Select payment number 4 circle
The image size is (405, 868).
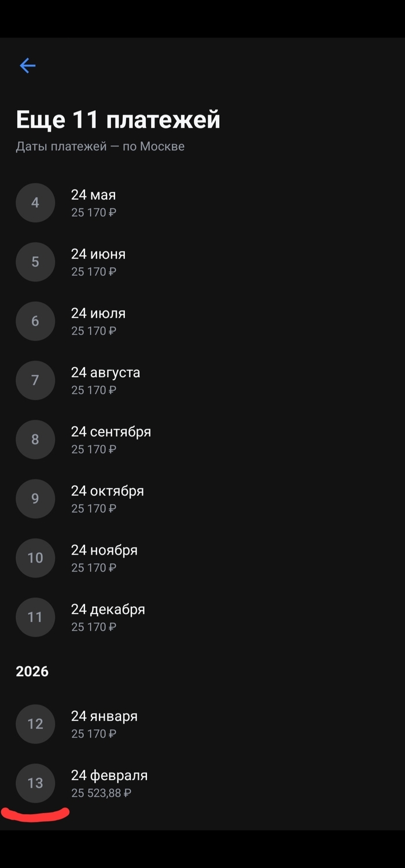[x=35, y=203]
